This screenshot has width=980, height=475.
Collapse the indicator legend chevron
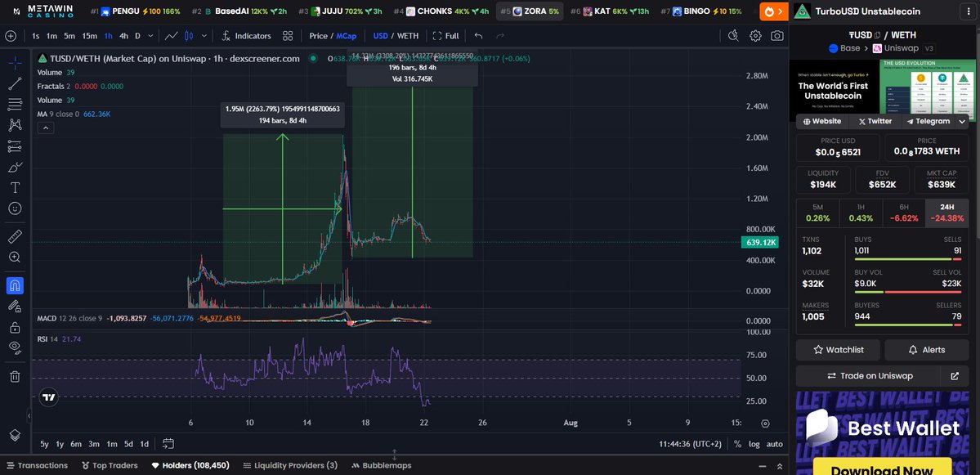pyautogui.click(x=47, y=128)
